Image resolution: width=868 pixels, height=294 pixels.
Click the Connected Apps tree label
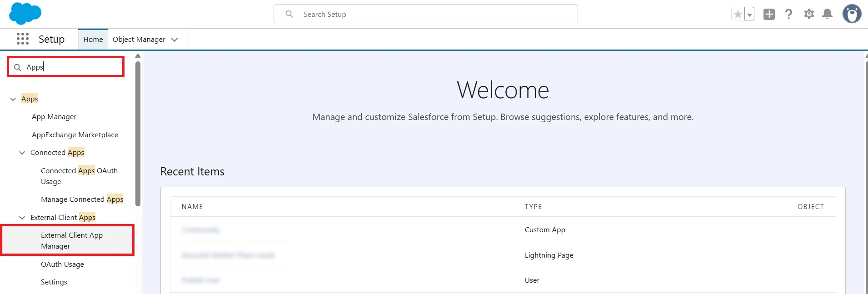coord(57,153)
